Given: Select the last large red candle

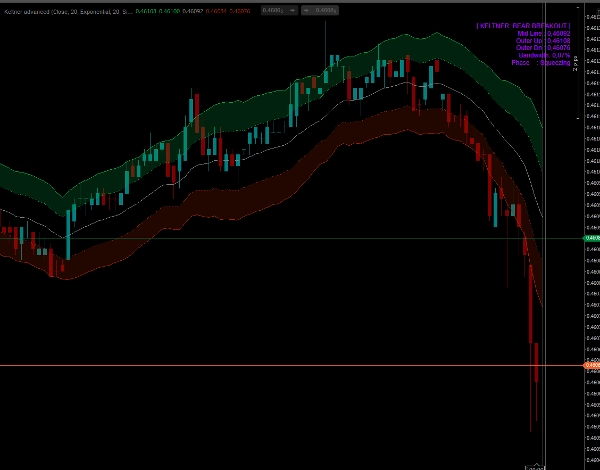Looking at the screenshot, I should tap(535, 360).
